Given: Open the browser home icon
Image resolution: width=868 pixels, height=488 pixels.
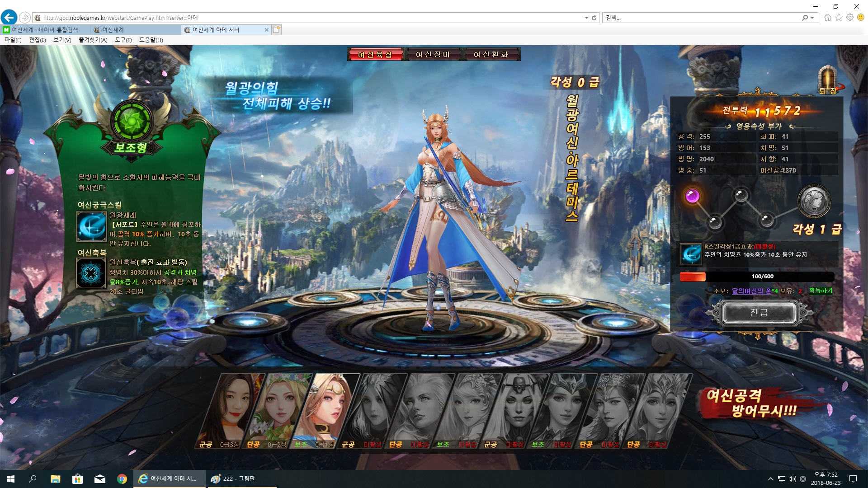Looking at the screenshot, I should click(828, 17).
